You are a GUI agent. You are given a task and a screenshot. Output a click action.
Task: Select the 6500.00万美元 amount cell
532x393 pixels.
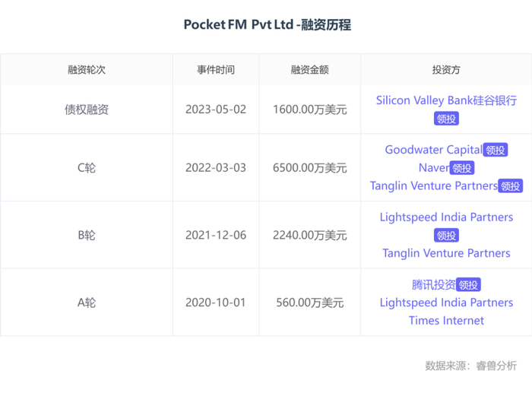pyautogui.click(x=309, y=168)
